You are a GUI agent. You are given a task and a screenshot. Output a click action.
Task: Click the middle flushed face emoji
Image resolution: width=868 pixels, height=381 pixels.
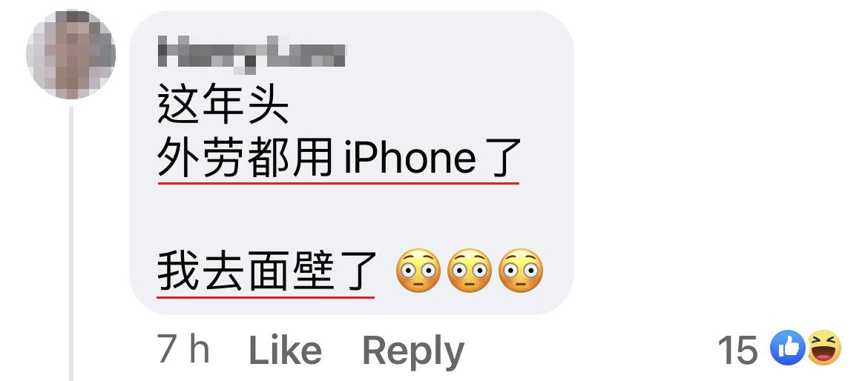470,271
